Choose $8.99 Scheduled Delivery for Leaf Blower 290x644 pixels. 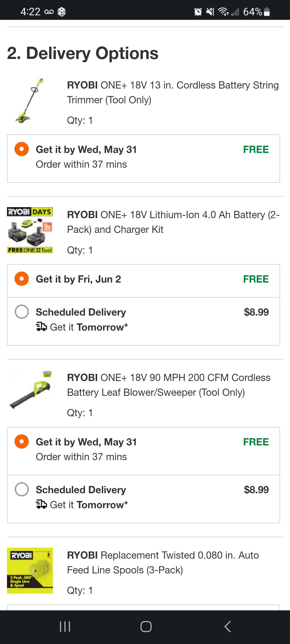coord(22,489)
